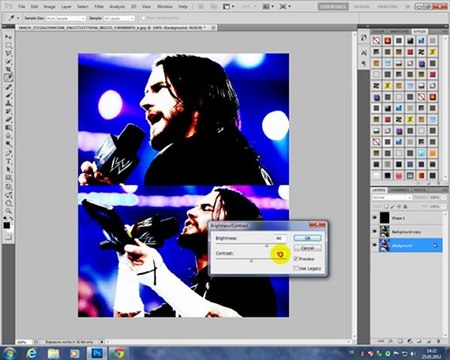The height and width of the screenshot is (360, 450).
Task: Open the Window menu
Action: click(165, 6)
